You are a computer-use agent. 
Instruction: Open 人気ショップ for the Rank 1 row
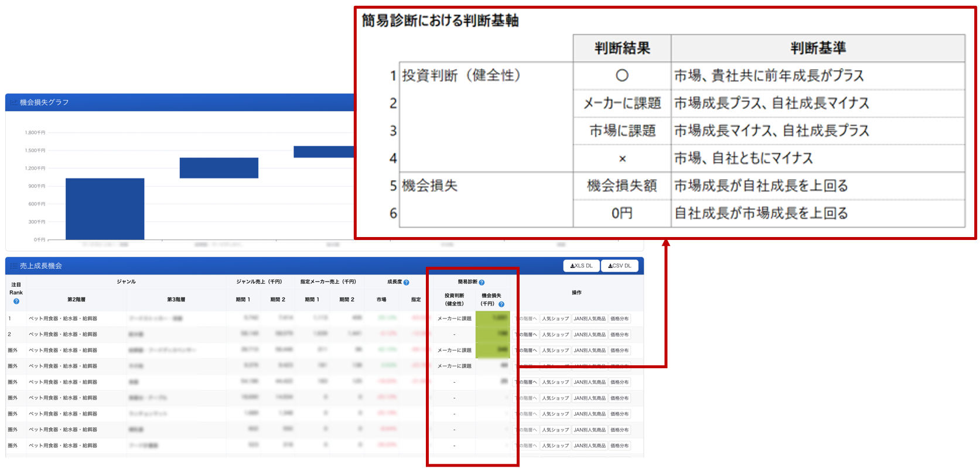coord(555,318)
